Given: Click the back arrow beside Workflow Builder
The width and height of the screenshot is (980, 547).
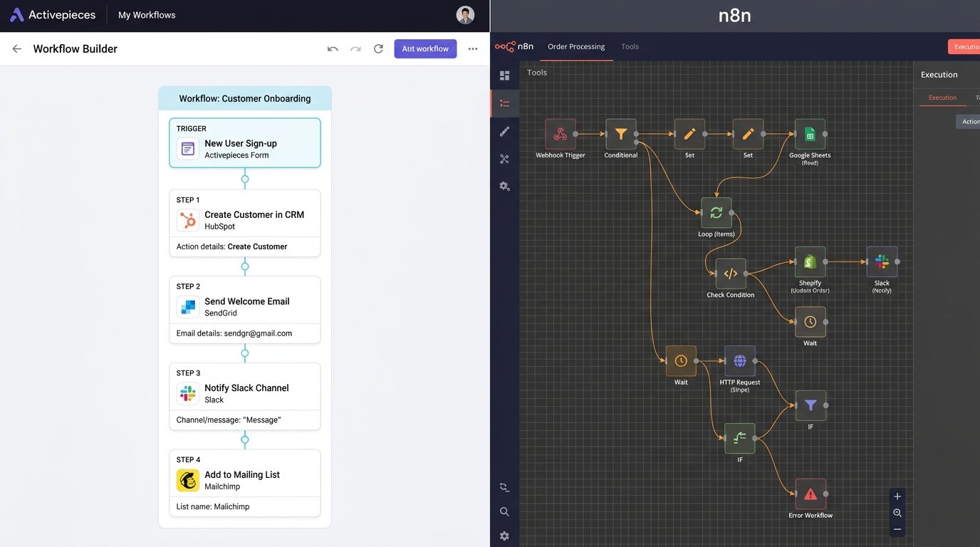Looking at the screenshot, I should [17, 48].
